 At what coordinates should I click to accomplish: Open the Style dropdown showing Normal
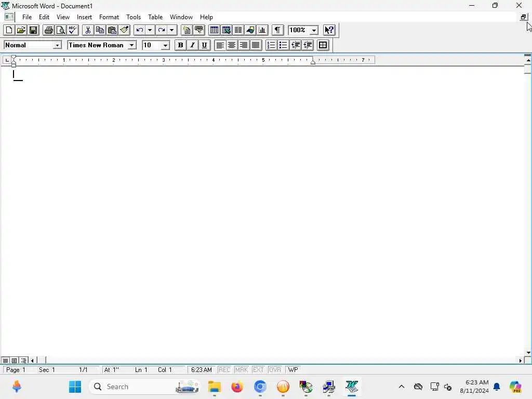pyautogui.click(x=57, y=45)
